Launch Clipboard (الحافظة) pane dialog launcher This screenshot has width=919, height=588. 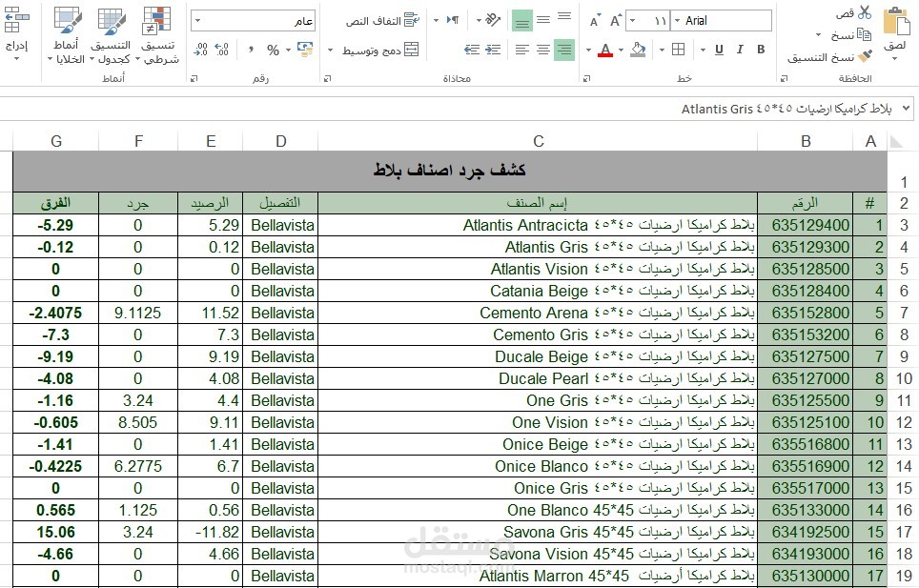[785, 78]
